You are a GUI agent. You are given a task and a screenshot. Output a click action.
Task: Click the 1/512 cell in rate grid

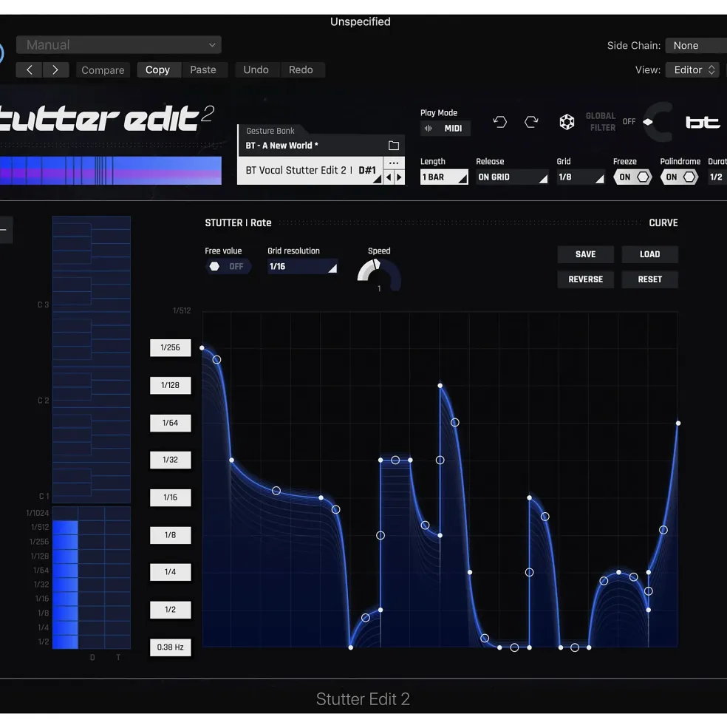coord(65,528)
